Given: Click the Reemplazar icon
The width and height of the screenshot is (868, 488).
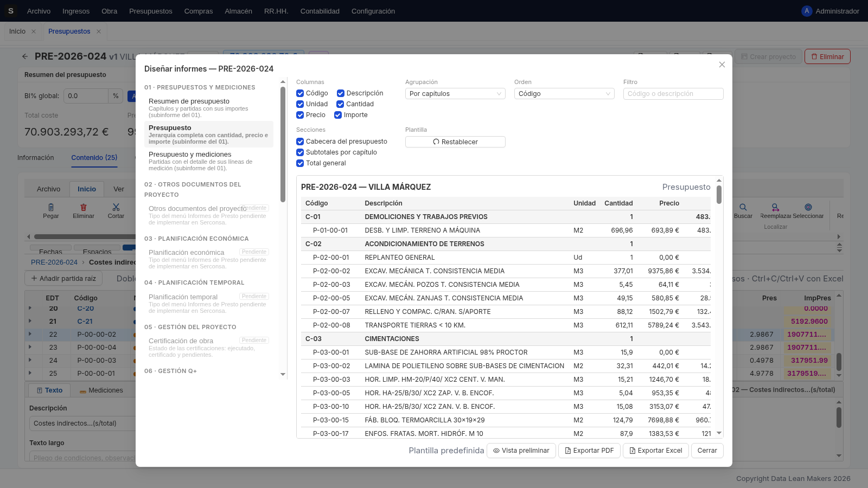Looking at the screenshot, I should coord(775,207).
